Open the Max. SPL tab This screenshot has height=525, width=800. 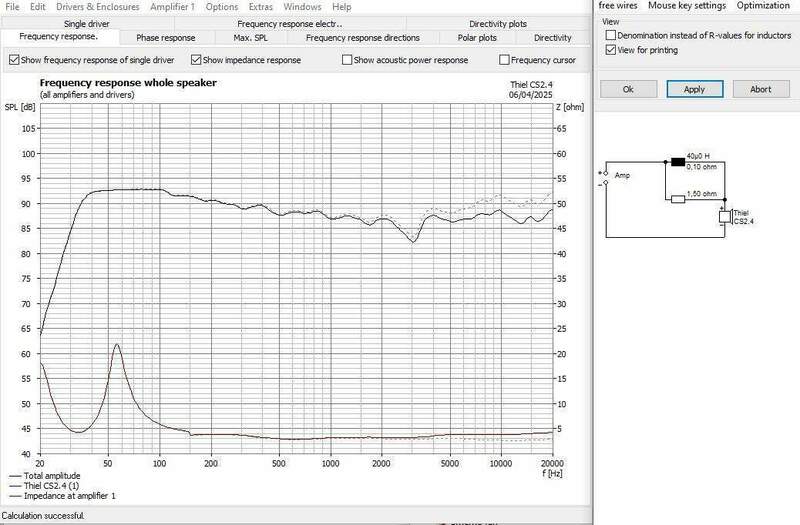point(249,38)
